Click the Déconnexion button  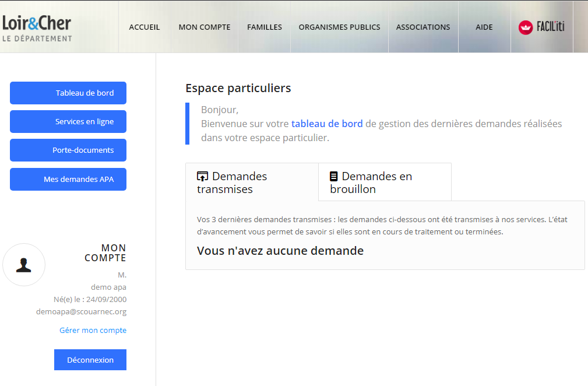click(x=90, y=360)
